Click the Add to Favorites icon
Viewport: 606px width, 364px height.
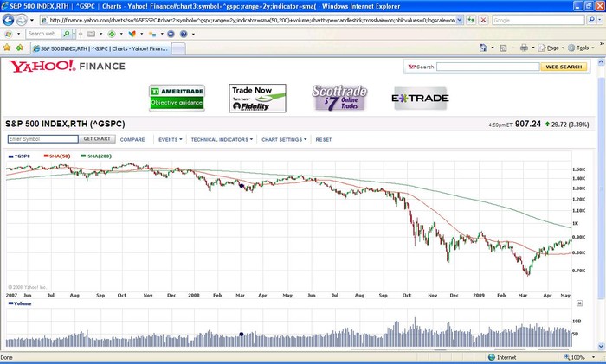coord(19,48)
